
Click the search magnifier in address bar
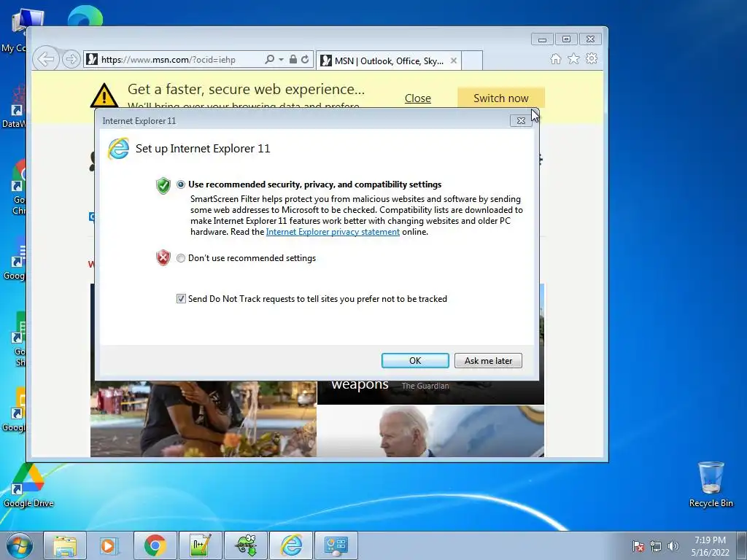click(x=270, y=60)
